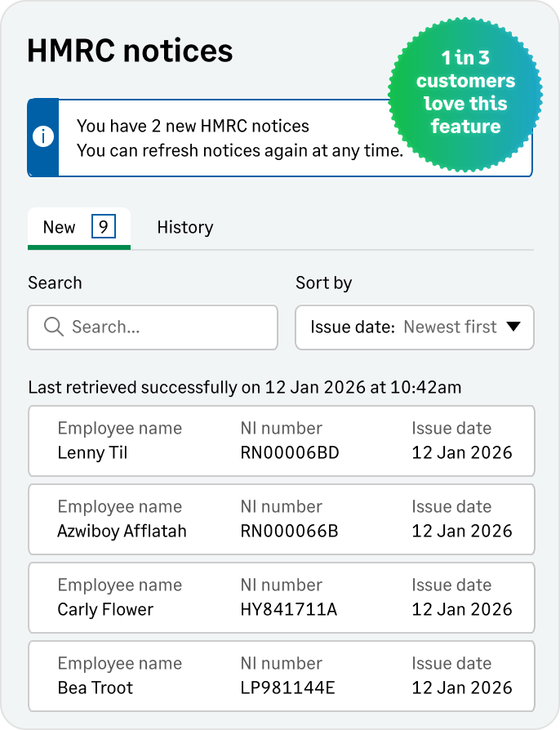Open Azwiboy Afflatah notice card
The width and height of the screenshot is (560, 730).
(282, 519)
